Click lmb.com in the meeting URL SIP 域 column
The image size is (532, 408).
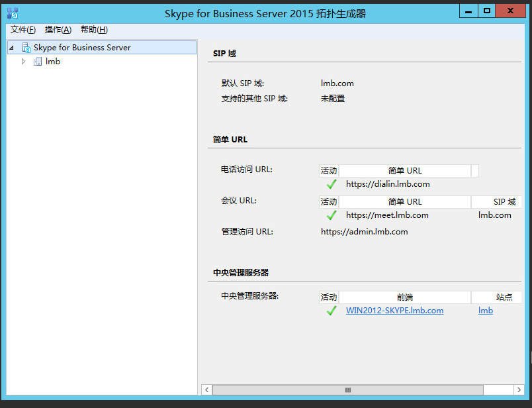495,215
